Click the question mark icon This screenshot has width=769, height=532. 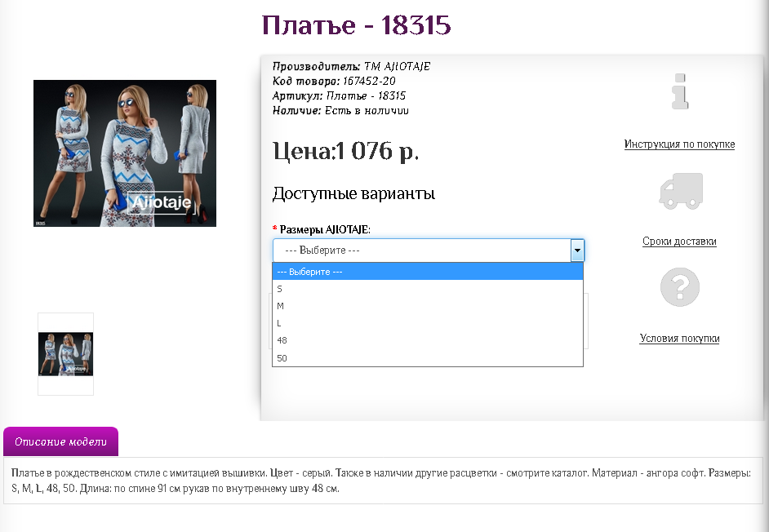tap(679, 287)
